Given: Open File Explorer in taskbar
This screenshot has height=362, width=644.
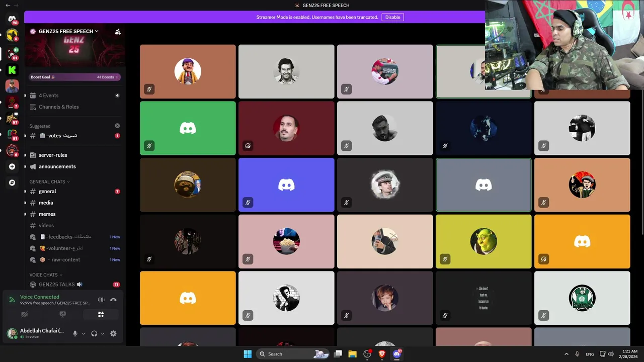Looking at the screenshot, I should pyautogui.click(x=353, y=354).
